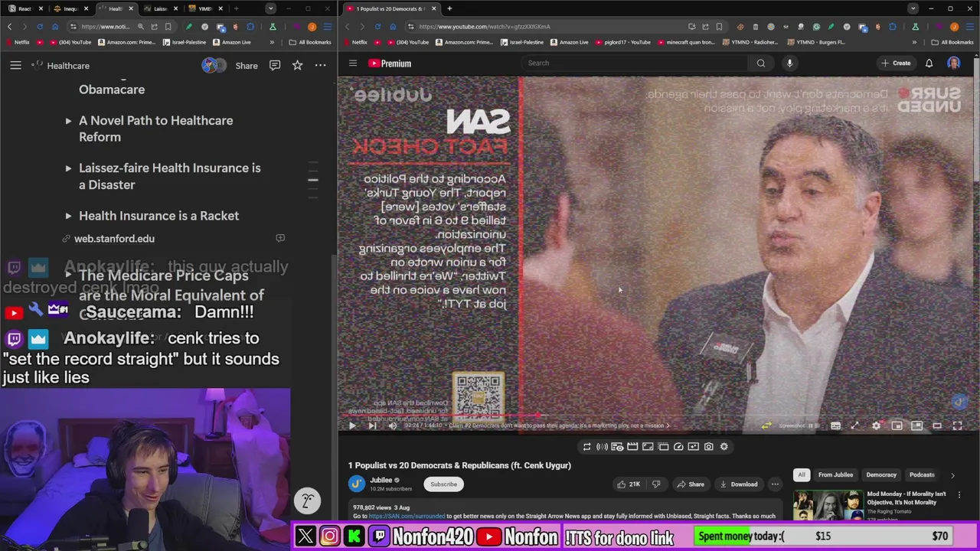Image resolution: width=980 pixels, height=551 pixels.
Task: Open a new tab in left browser
Action: click(x=236, y=8)
